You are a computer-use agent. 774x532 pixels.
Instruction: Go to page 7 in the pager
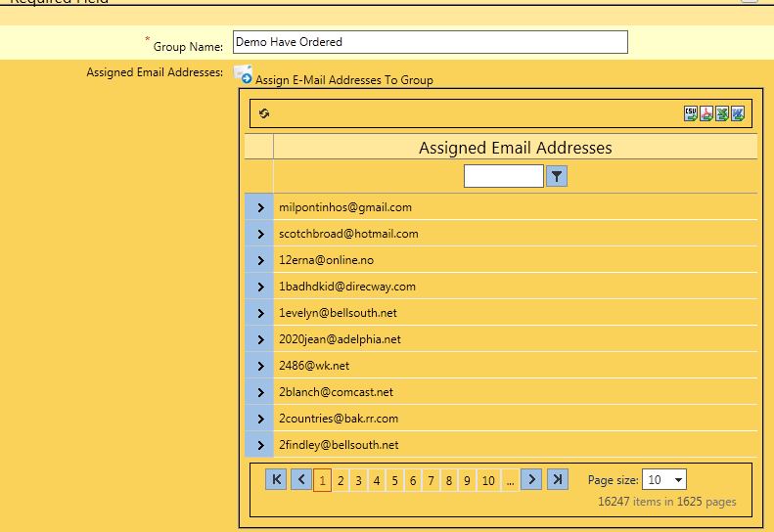[x=431, y=480]
